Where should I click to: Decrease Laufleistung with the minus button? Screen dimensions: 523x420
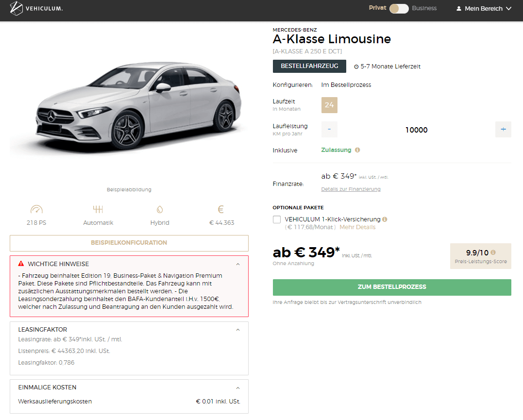329,130
